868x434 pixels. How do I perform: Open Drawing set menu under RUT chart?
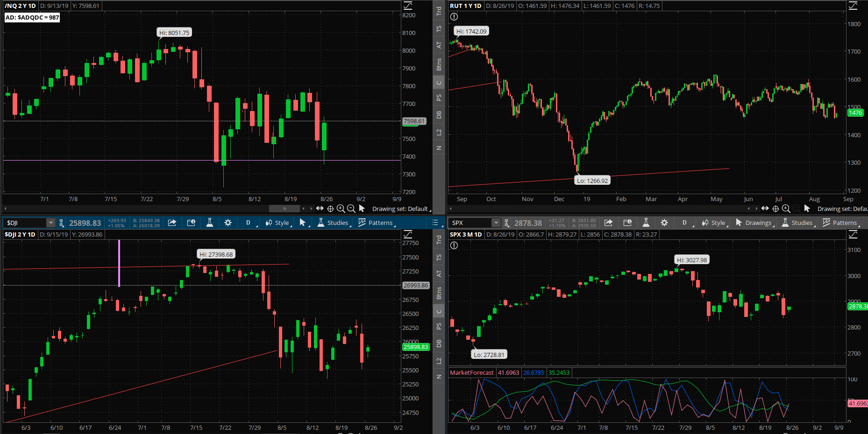click(x=842, y=209)
